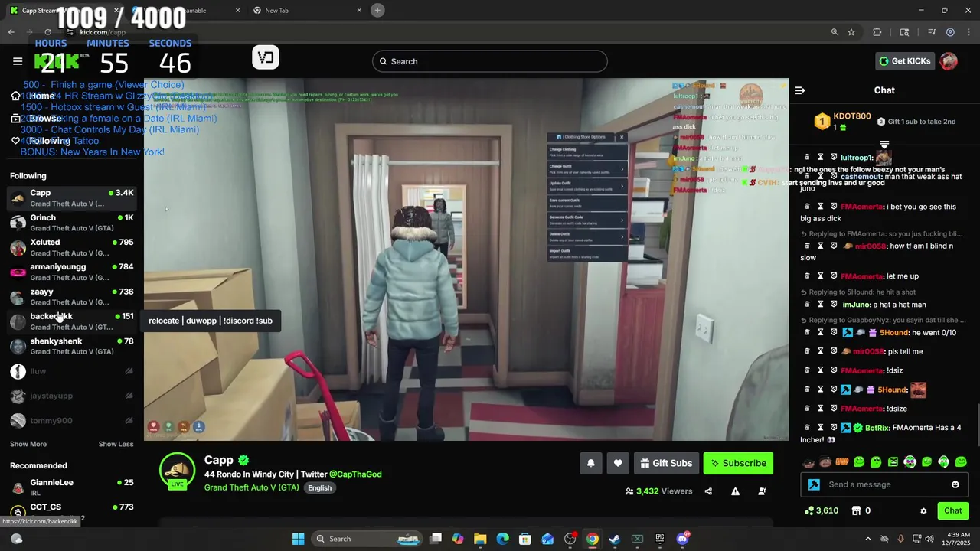Collapse the chat panel with the arrow icon
This screenshot has height=551, width=980.
click(x=800, y=90)
